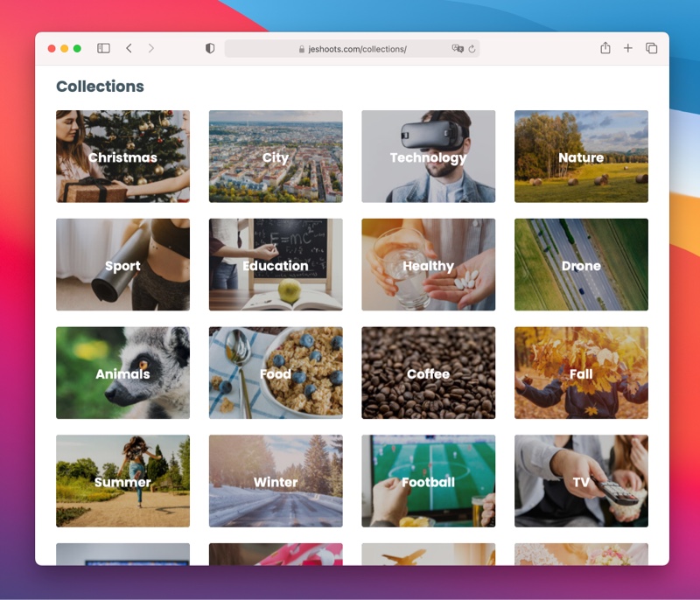Open the Christmas collection
Screen dimensions: 700x600
122,157
